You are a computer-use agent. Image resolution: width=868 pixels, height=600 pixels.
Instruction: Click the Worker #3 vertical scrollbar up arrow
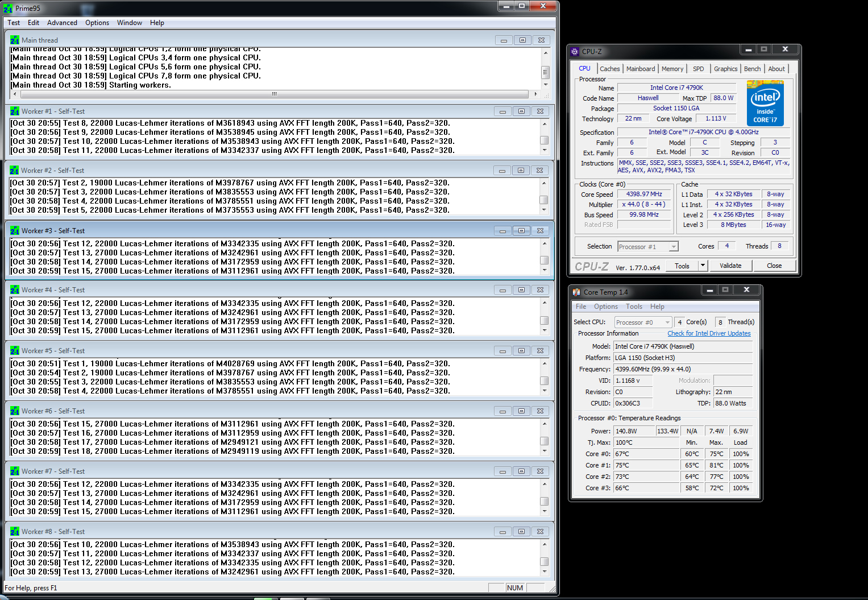pyautogui.click(x=545, y=243)
